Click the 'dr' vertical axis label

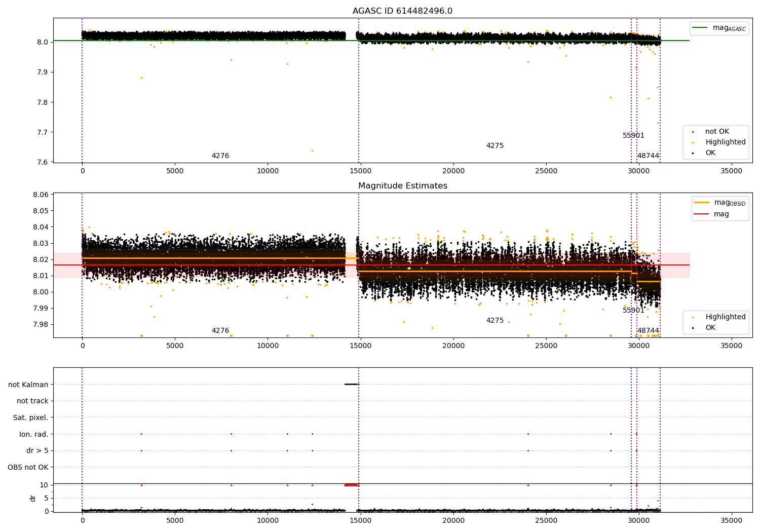pyautogui.click(x=33, y=498)
